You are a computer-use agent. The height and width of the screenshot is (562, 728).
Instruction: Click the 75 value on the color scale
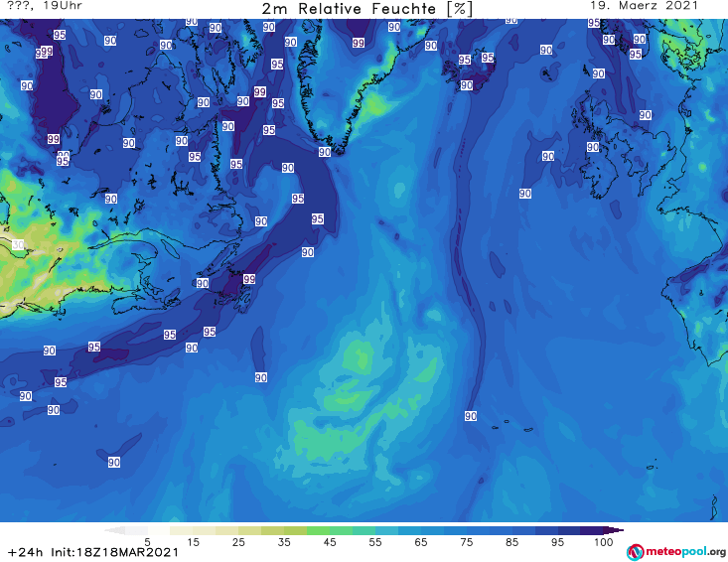[467, 542]
